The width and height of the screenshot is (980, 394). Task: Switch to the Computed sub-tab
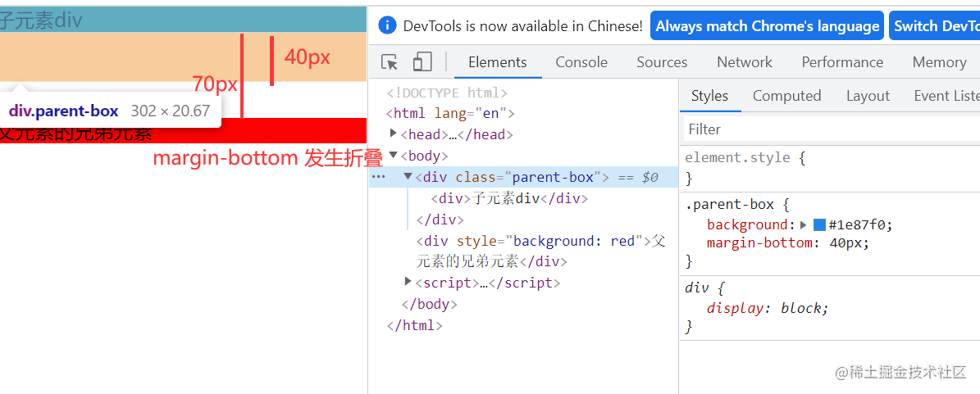click(787, 96)
